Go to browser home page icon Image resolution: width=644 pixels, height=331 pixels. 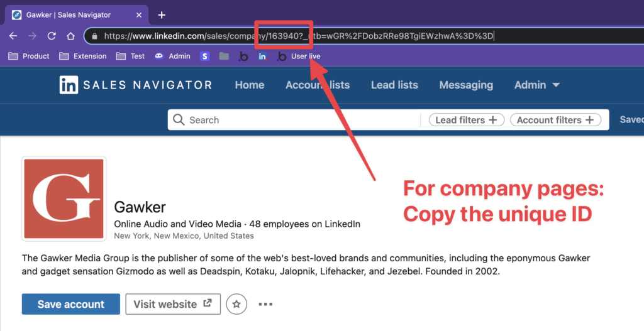tap(70, 36)
